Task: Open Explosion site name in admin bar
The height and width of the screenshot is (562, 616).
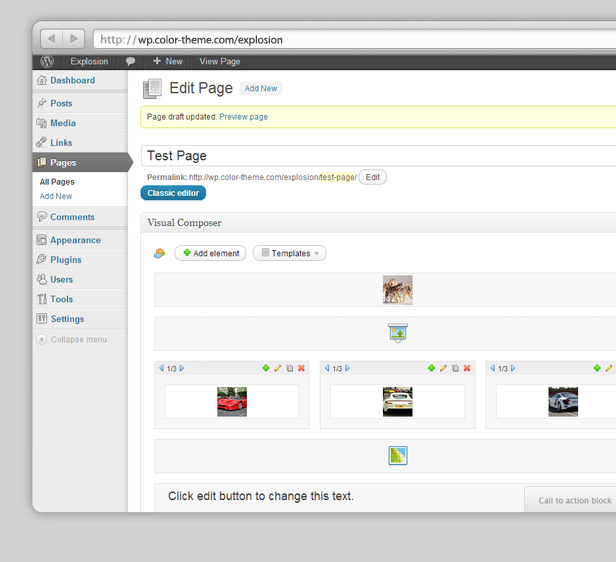Action: click(x=89, y=61)
